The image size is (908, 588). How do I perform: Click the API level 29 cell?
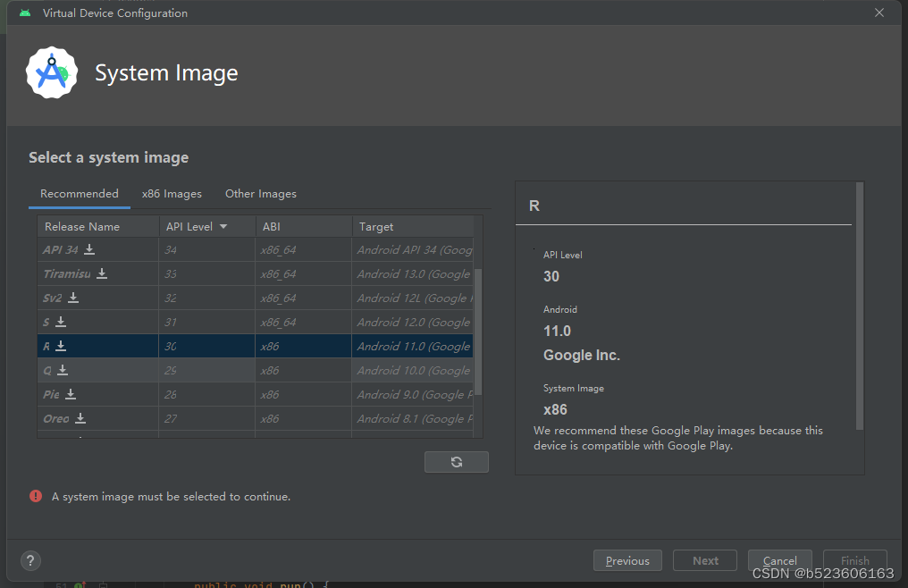(207, 370)
